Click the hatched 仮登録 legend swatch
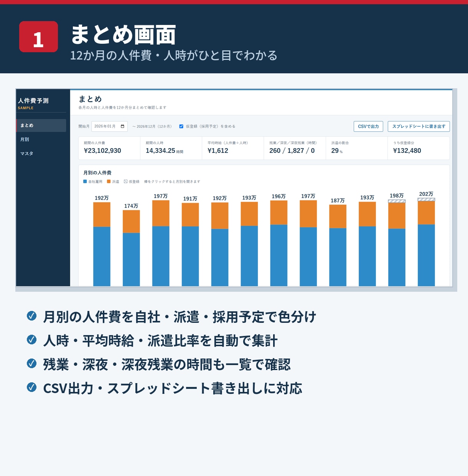468x476 pixels. pyautogui.click(x=125, y=182)
